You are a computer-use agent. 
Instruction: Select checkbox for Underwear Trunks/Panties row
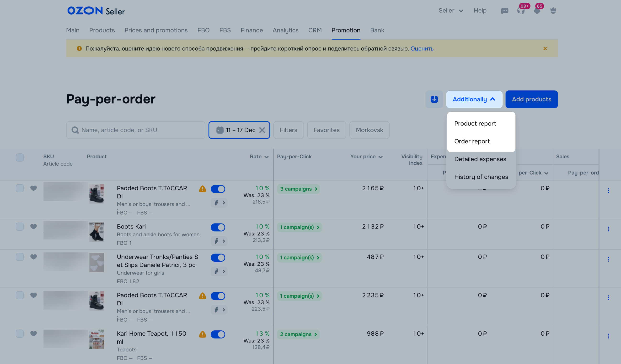point(20,257)
